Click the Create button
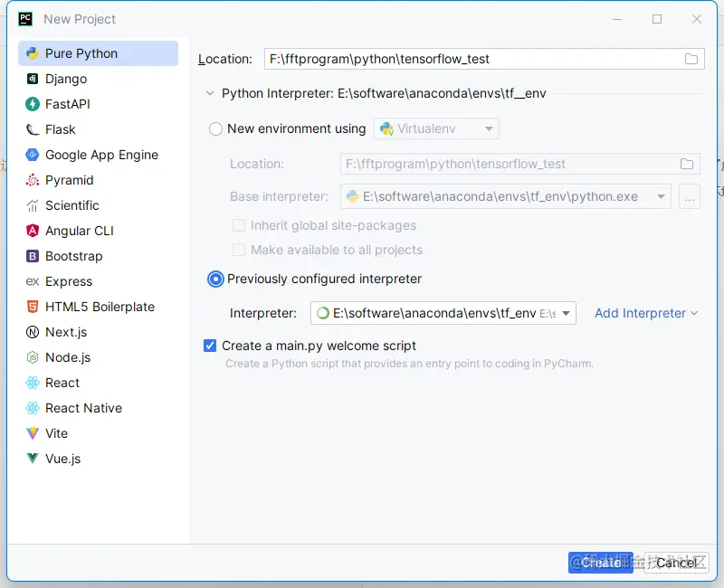The width and height of the screenshot is (724, 588). coord(601,563)
